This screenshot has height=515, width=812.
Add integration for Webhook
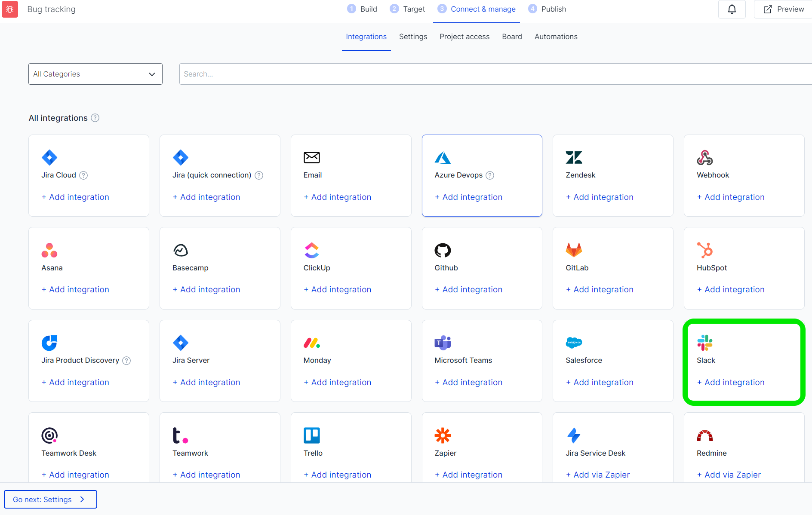point(731,197)
